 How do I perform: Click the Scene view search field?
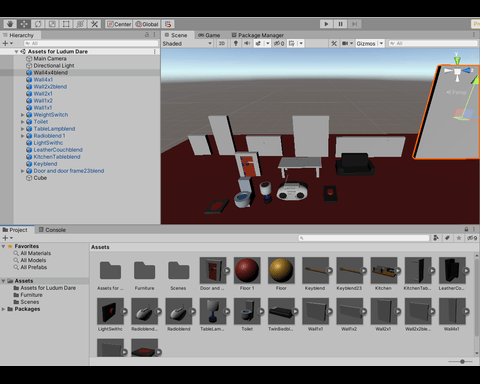click(433, 43)
